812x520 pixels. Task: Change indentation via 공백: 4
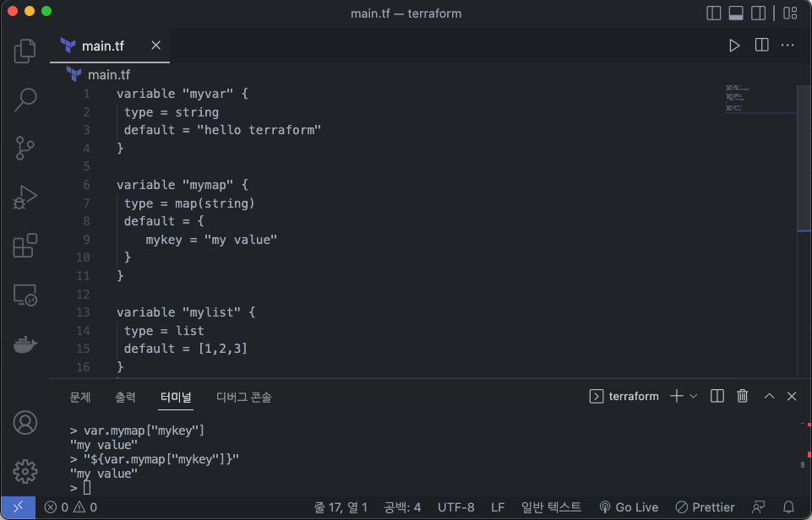click(x=402, y=507)
